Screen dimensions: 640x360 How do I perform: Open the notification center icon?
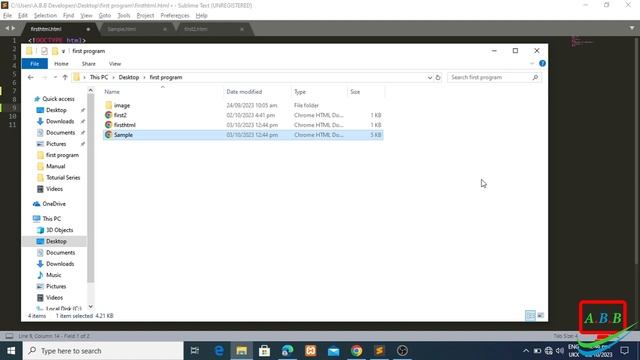tap(624, 351)
